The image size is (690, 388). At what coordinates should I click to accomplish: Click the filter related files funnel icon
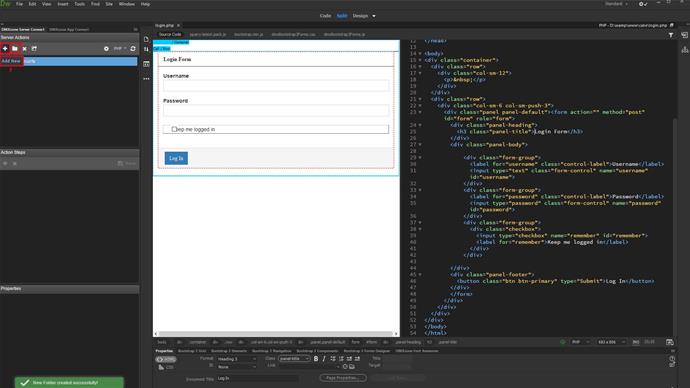(x=671, y=35)
